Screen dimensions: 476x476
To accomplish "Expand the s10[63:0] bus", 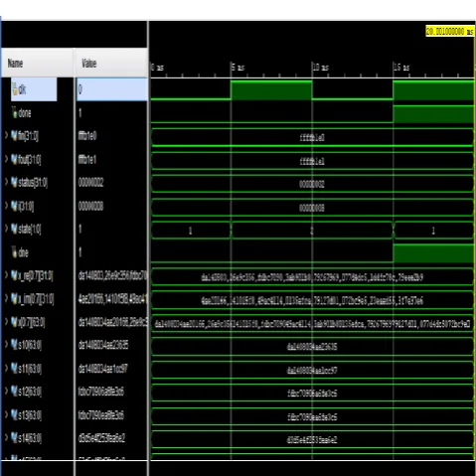I will click(6, 344).
